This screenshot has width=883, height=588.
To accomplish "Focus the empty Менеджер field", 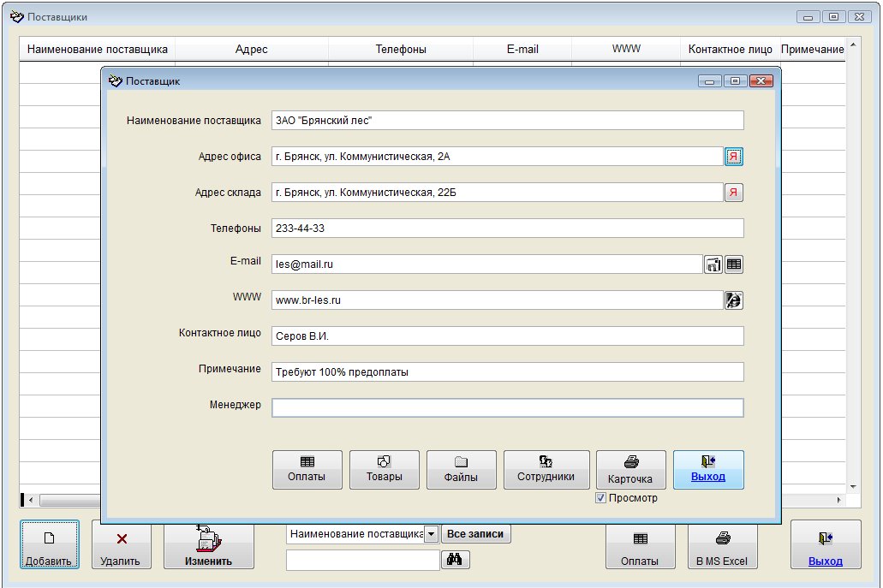I will pyautogui.click(x=507, y=408).
